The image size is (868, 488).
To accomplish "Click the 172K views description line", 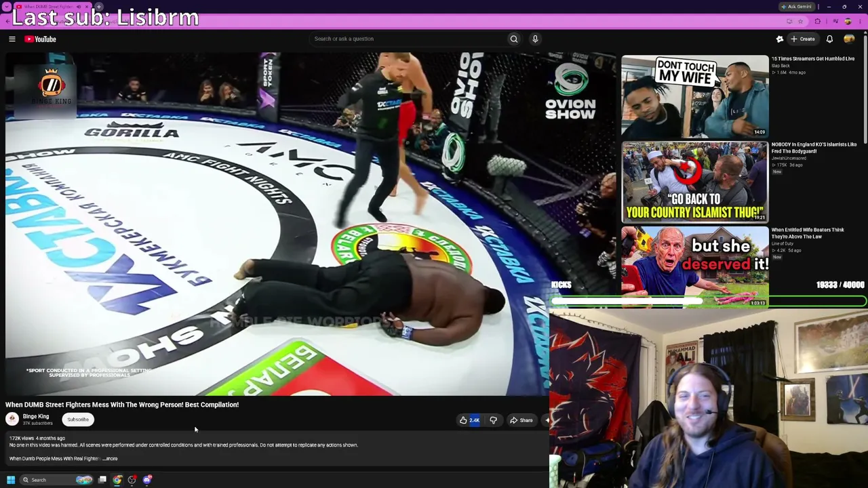I will (37, 439).
